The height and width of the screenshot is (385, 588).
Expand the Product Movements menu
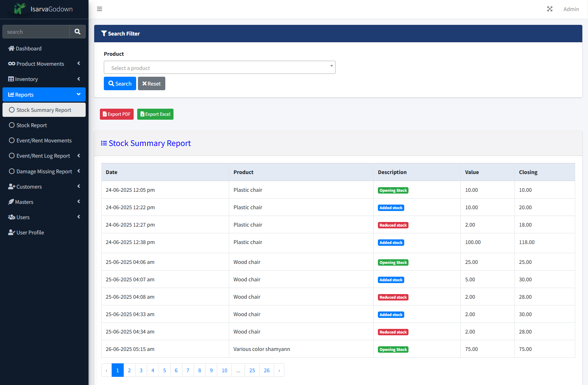(44, 64)
